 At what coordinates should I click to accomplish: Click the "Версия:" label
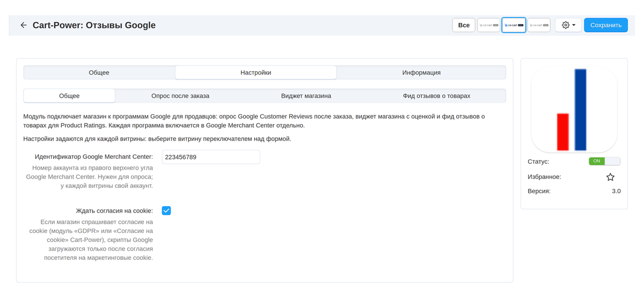point(539,191)
